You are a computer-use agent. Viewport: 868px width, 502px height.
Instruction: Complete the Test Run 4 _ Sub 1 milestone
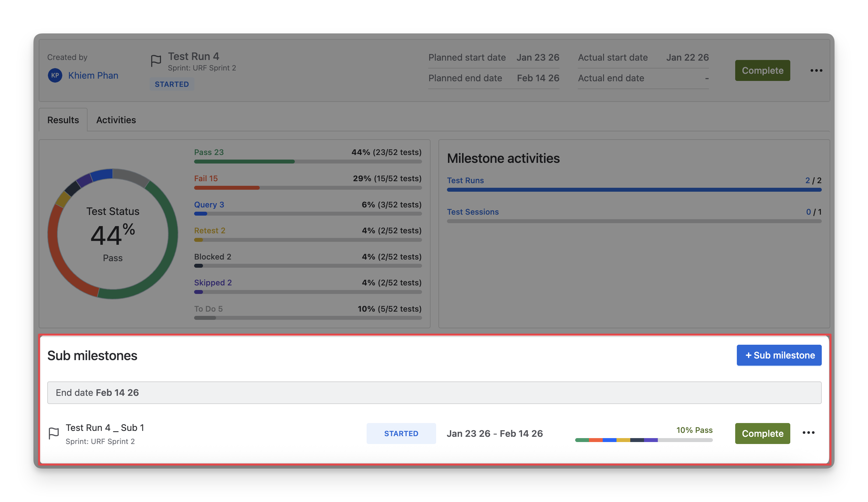click(762, 434)
